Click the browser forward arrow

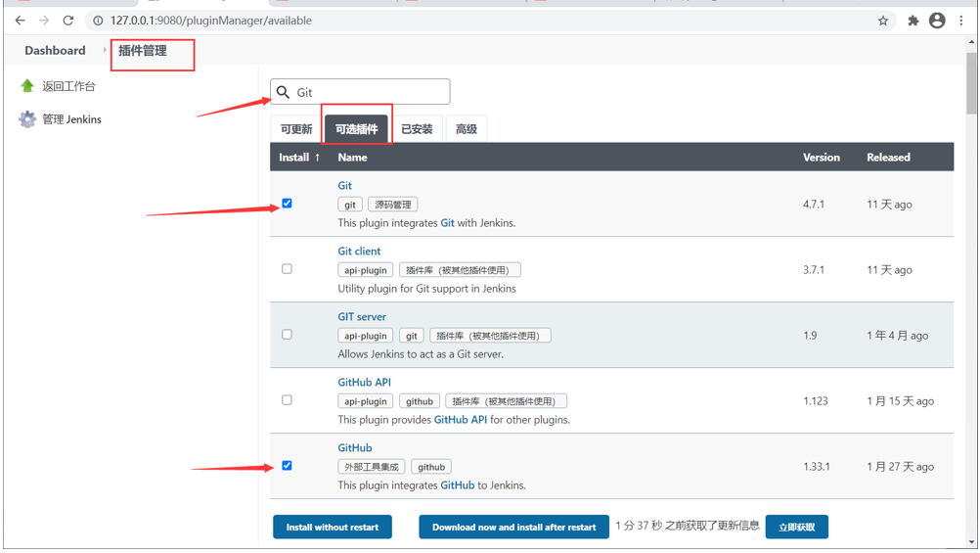[x=44, y=21]
